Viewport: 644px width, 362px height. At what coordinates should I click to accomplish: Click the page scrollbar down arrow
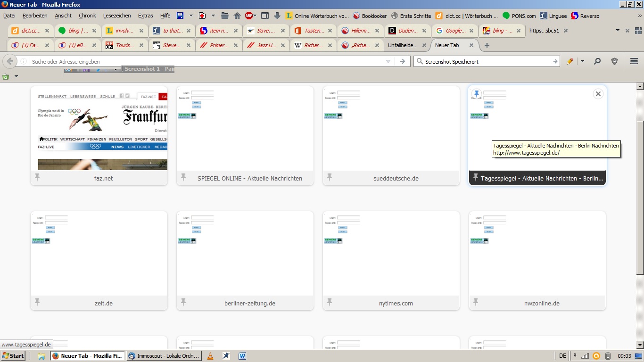[x=640, y=345]
